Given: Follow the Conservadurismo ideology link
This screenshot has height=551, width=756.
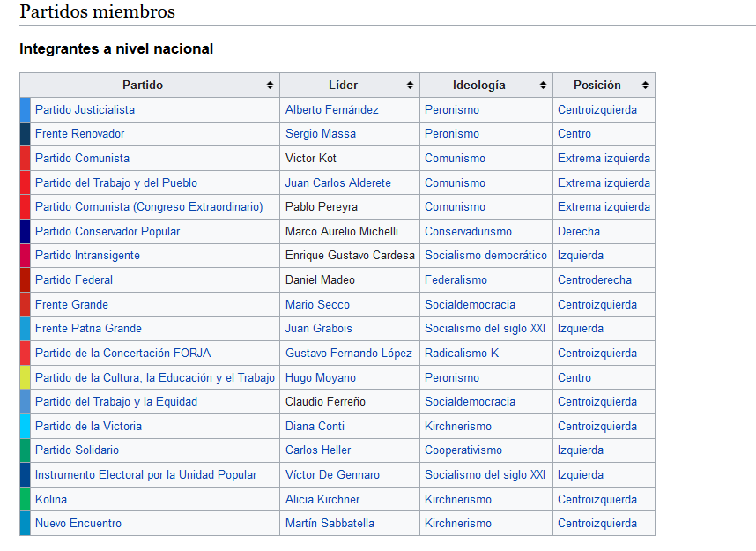Looking at the screenshot, I should tap(468, 232).
